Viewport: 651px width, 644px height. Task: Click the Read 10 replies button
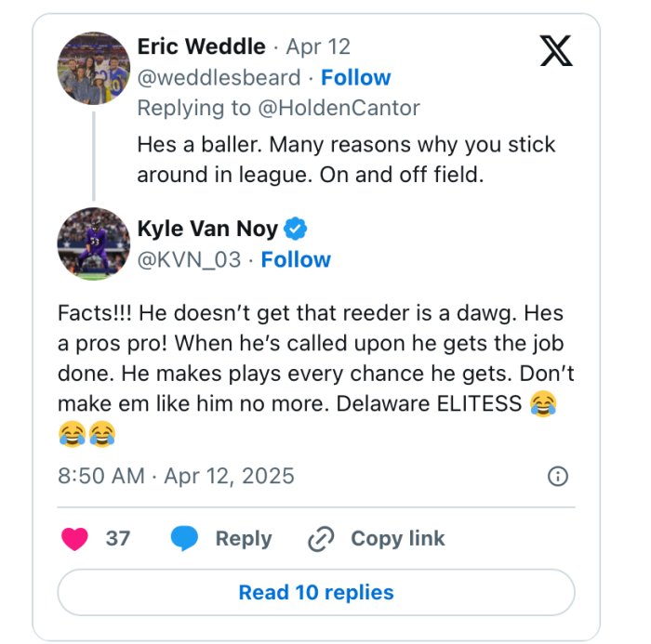coord(316,592)
